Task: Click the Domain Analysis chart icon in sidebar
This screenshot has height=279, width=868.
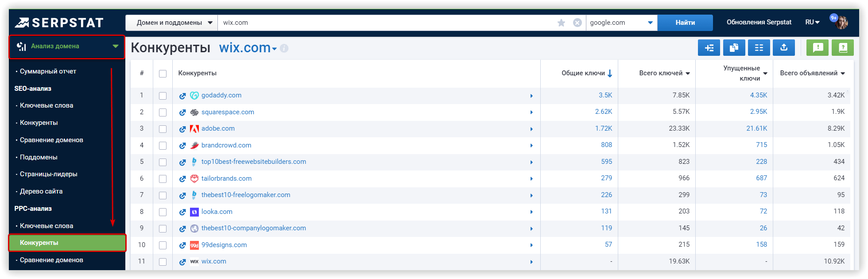Action: click(x=21, y=46)
